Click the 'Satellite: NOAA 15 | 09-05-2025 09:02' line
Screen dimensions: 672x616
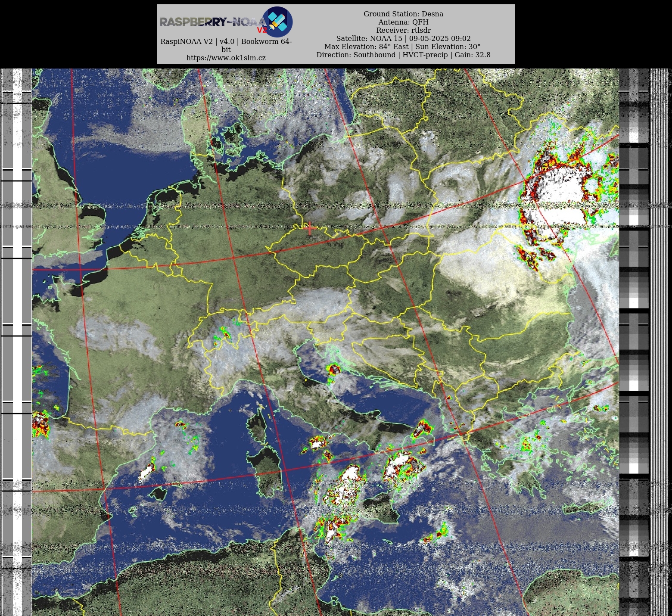[x=404, y=38]
